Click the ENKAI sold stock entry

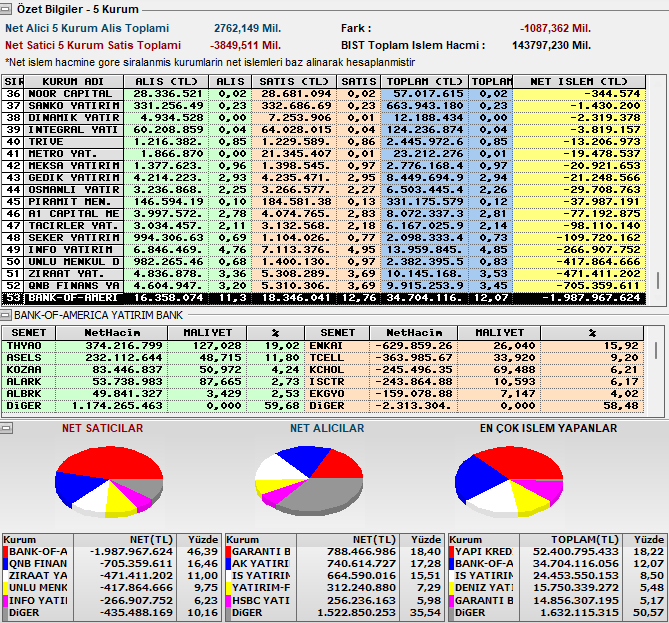474,346
